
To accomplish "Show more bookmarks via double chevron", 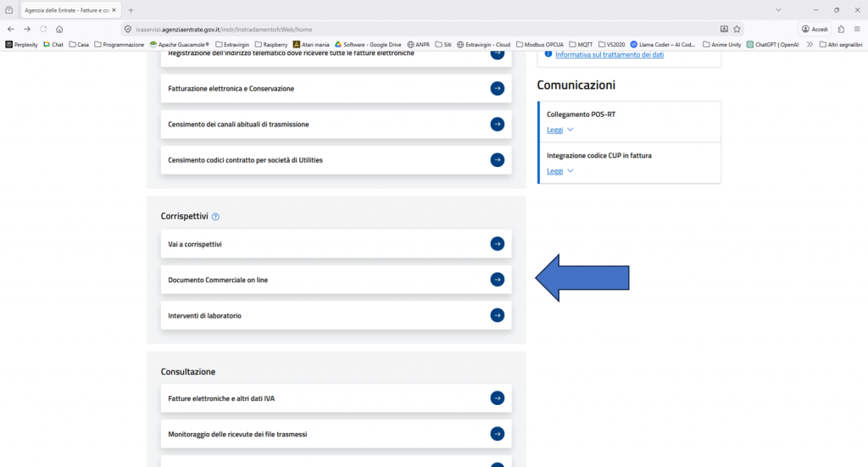I will coord(810,44).
